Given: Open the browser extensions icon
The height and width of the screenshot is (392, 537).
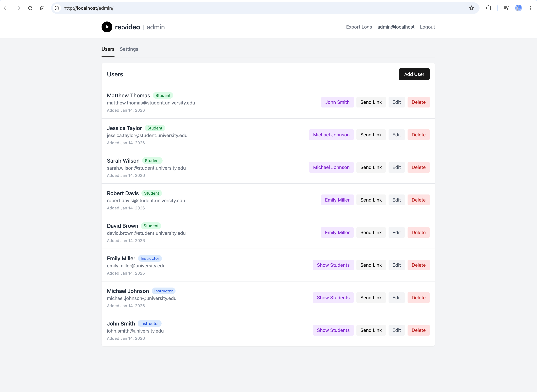Looking at the screenshot, I should [x=489, y=8].
